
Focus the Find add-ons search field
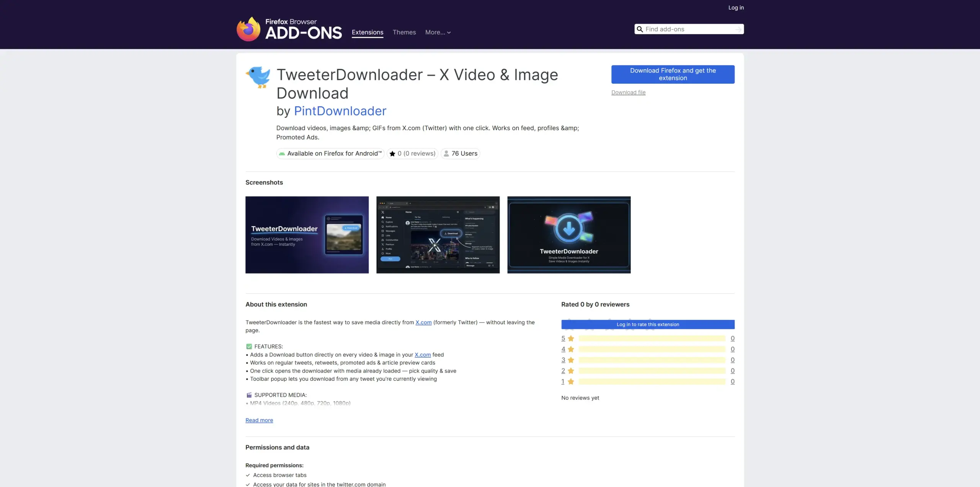689,29
